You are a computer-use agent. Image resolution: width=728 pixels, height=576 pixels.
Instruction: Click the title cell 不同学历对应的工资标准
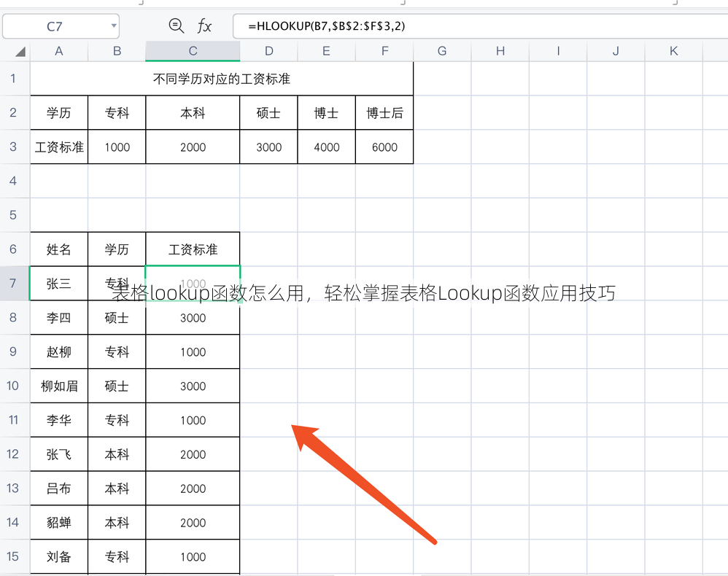(x=222, y=79)
